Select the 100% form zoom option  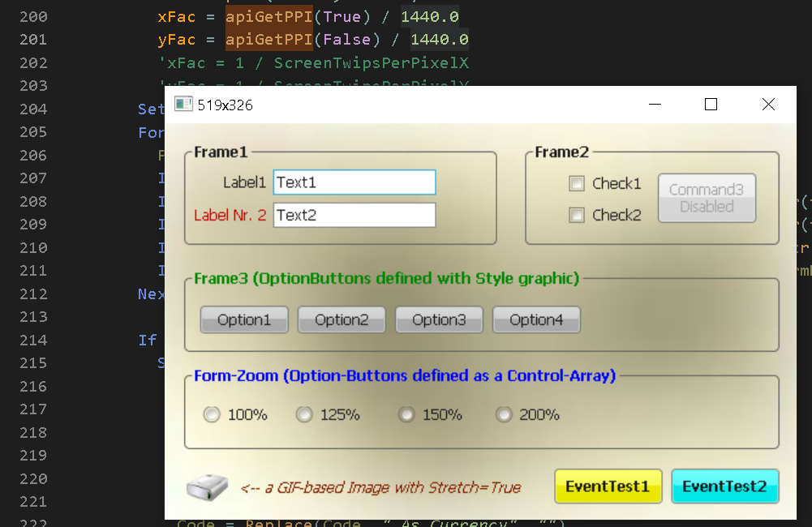click(211, 414)
